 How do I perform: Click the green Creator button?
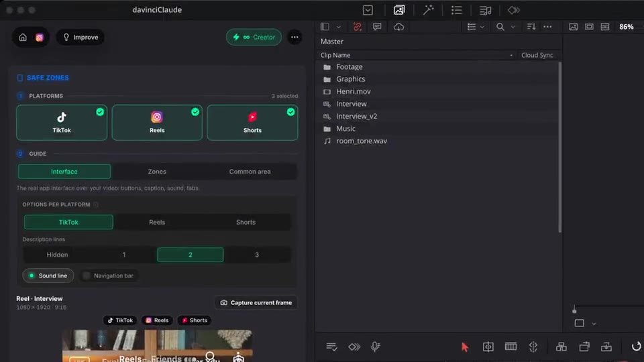click(254, 38)
